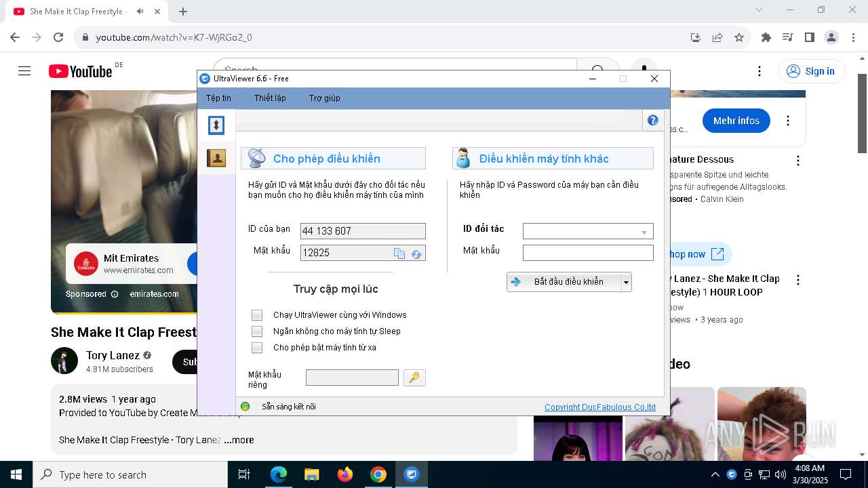Open options for the Signature Dessous ad
Image resolution: width=868 pixels, height=488 pixels.
coord(798,161)
